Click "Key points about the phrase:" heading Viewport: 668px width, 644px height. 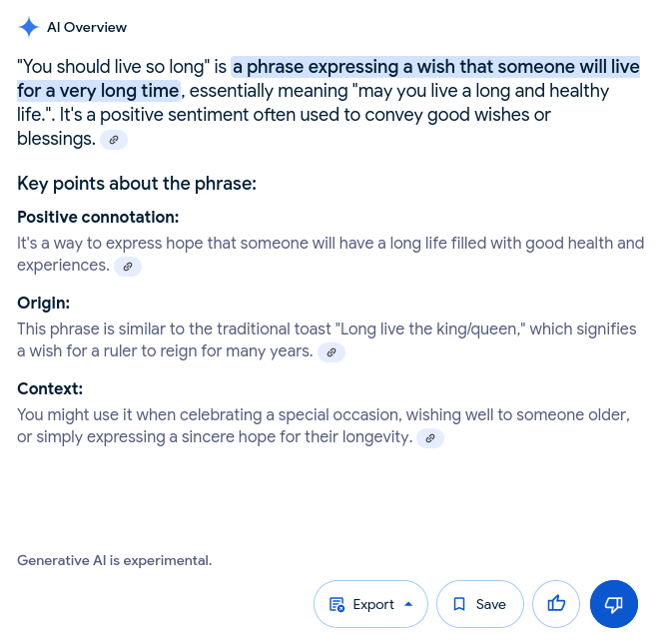(137, 184)
